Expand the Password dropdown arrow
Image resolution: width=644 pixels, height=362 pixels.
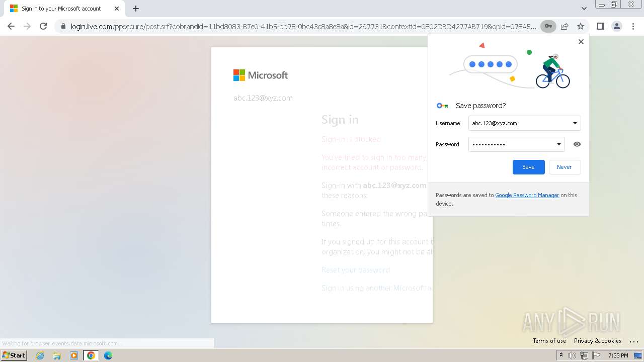point(558,144)
